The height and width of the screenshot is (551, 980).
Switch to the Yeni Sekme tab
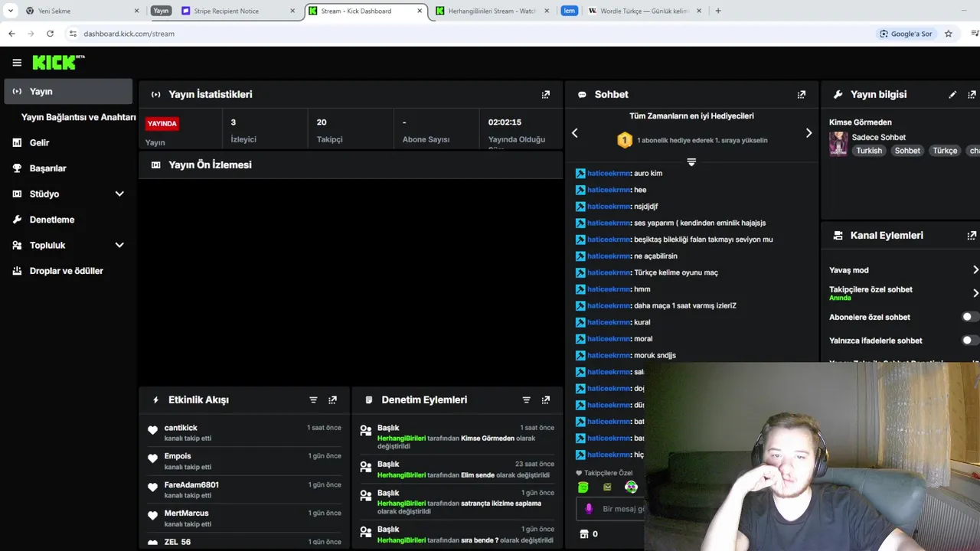82,11
